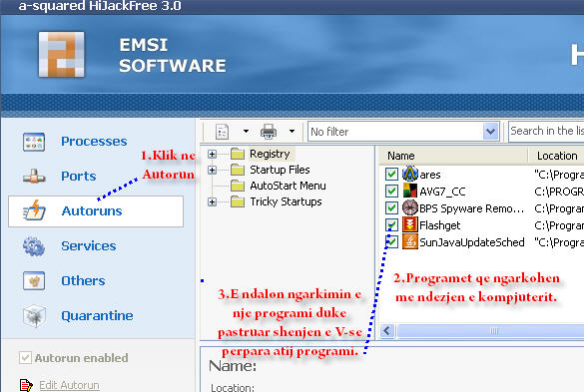
Task: Click the horizontal scrollbar thumb
Action: click(491, 330)
